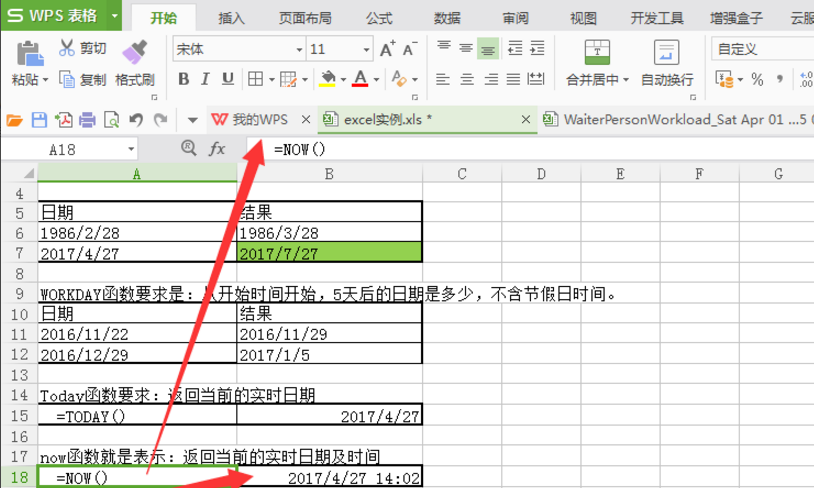The width and height of the screenshot is (814, 488).
Task: Click the currency format icon
Action: click(724, 79)
